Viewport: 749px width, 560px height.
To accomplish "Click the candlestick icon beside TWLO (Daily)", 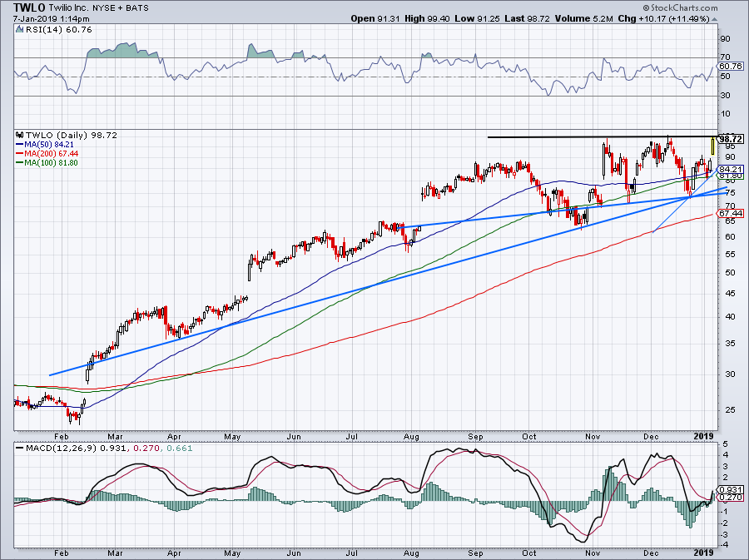I will coord(20,135).
